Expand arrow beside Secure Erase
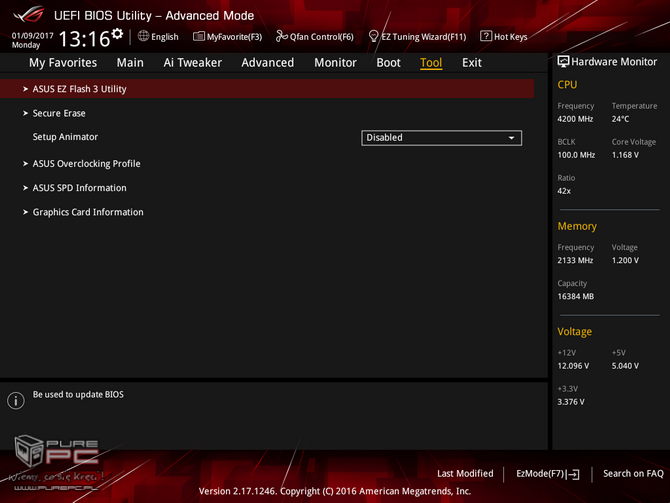Image resolution: width=670 pixels, height=503 pixels. (x=25, y=113)
